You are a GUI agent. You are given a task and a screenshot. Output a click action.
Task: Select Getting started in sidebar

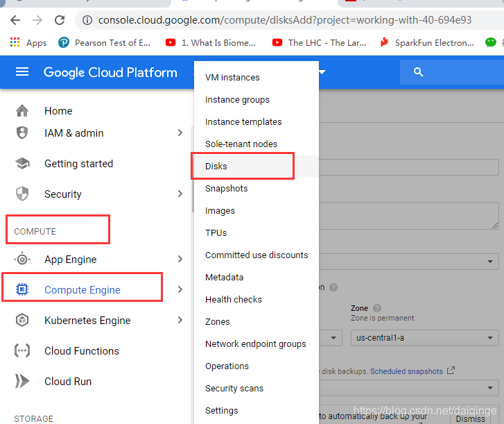(79, 164)
